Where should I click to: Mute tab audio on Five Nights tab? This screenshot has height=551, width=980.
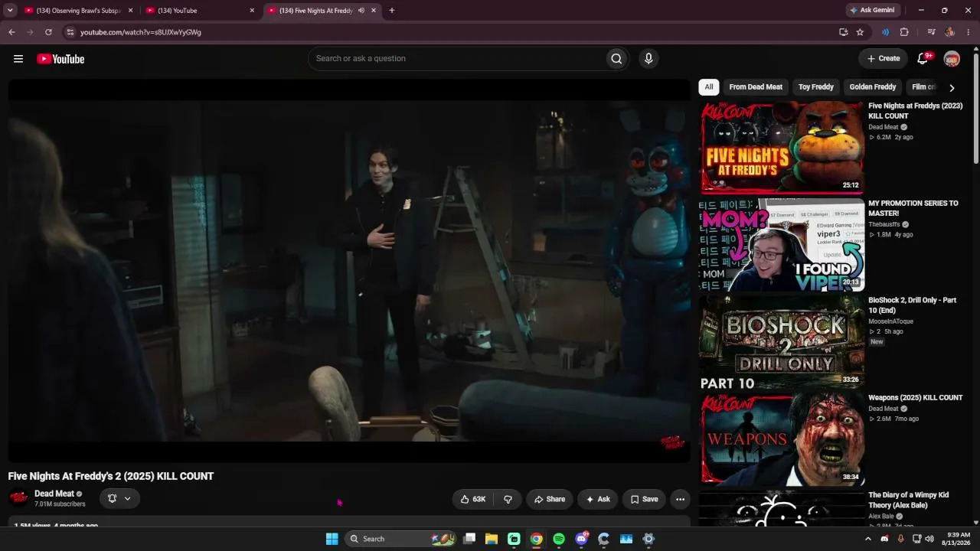[x=361, y=11]
